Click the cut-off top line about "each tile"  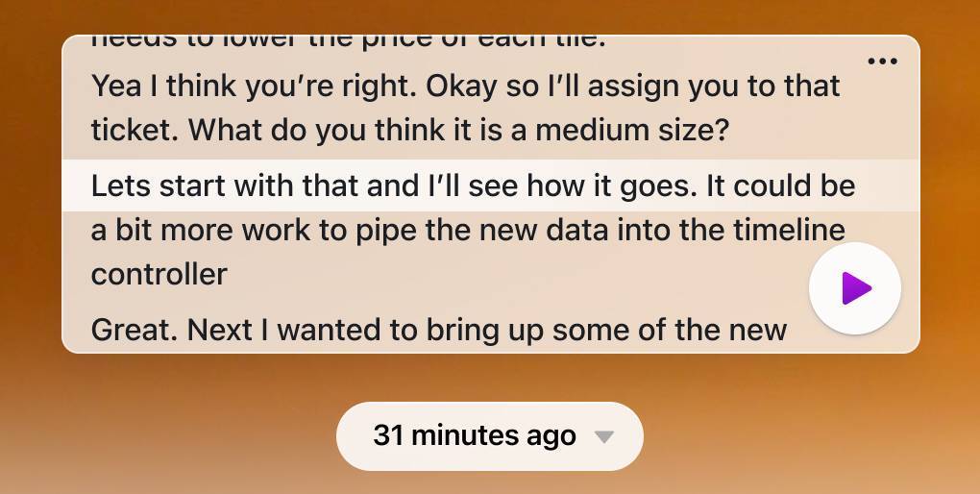click(348, 42)
